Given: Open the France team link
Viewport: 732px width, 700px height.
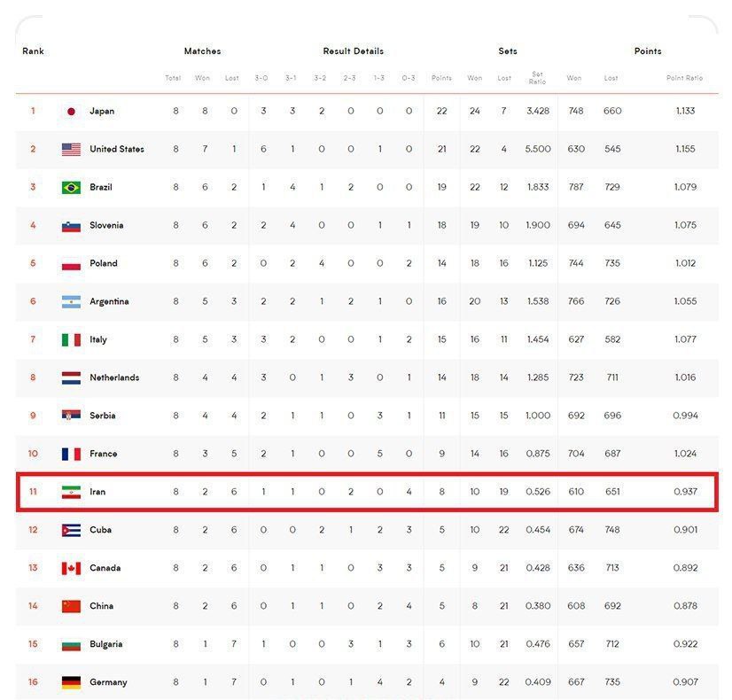Looking at the screenshot, I should pyautogui.click(x=103, y=454).
